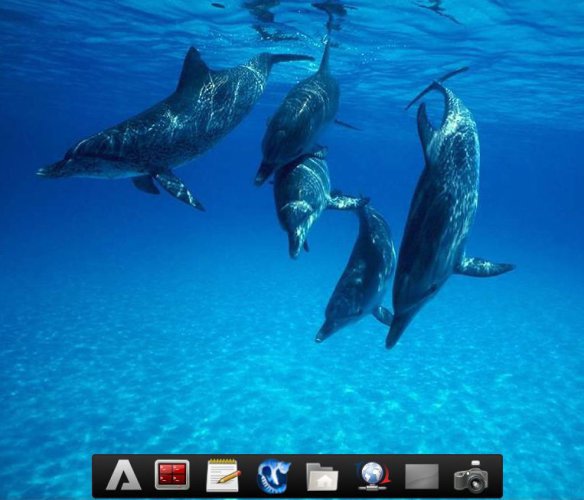Launch the blue cat web browser icon
Screen dimensions: 584x500
pos(274,476)
